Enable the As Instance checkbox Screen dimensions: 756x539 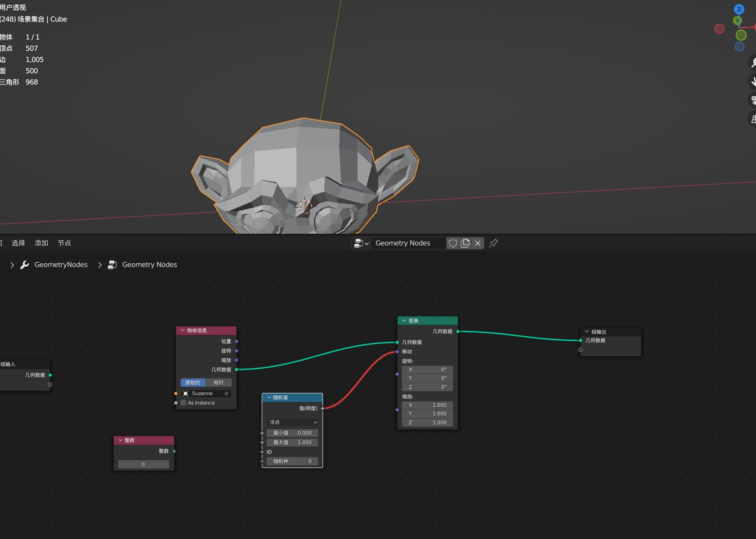click(183, 403)
